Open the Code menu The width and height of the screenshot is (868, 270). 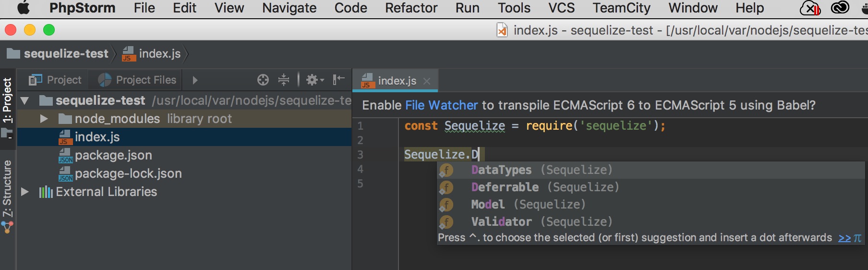[350, 8]
